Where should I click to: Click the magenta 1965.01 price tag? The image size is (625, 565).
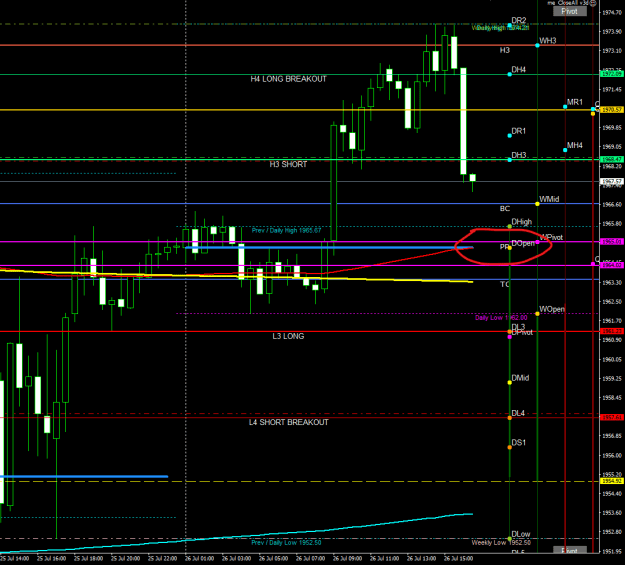click(611, 242)
